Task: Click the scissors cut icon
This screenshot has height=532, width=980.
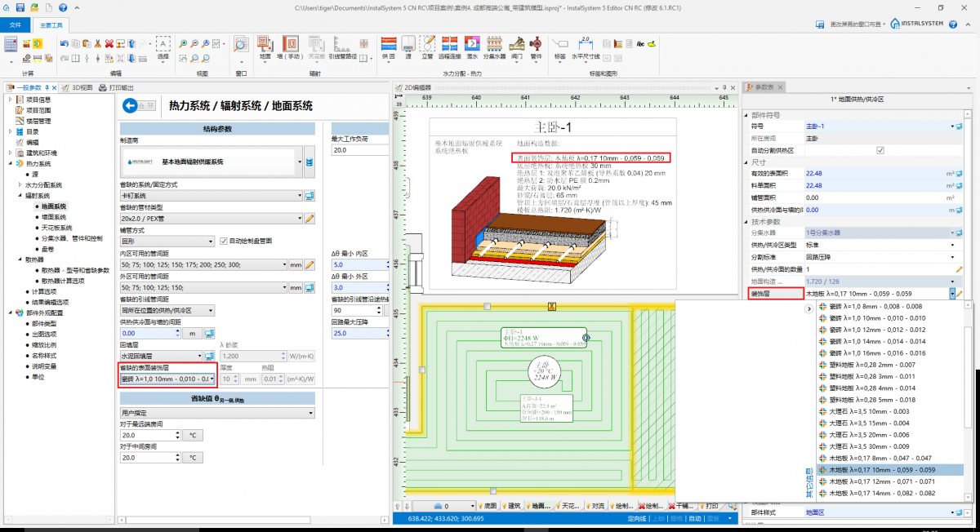Action: [97, 43]
